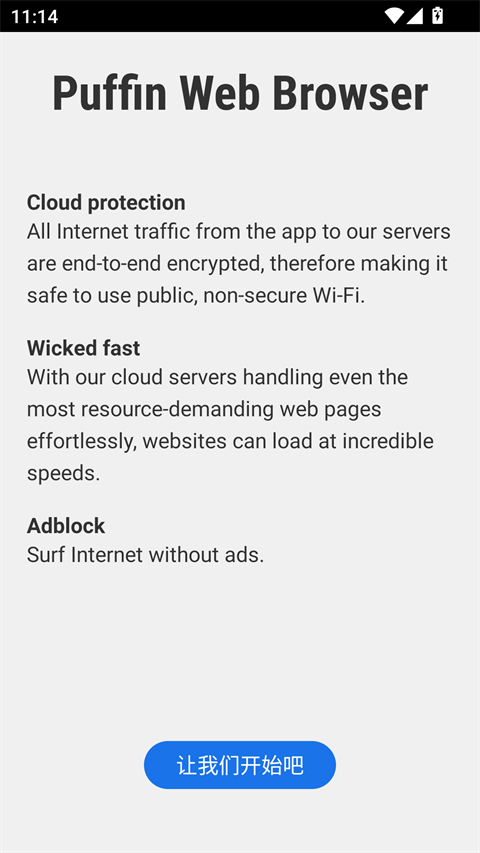Tap the Wi-Fi status icon
This screenshot has height=853, width=480.
(x=394, y=16)
